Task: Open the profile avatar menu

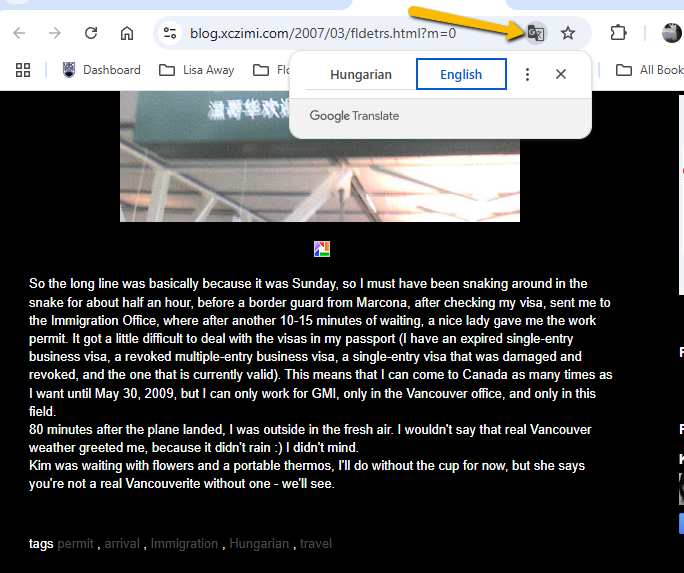Action: (672, 33)
